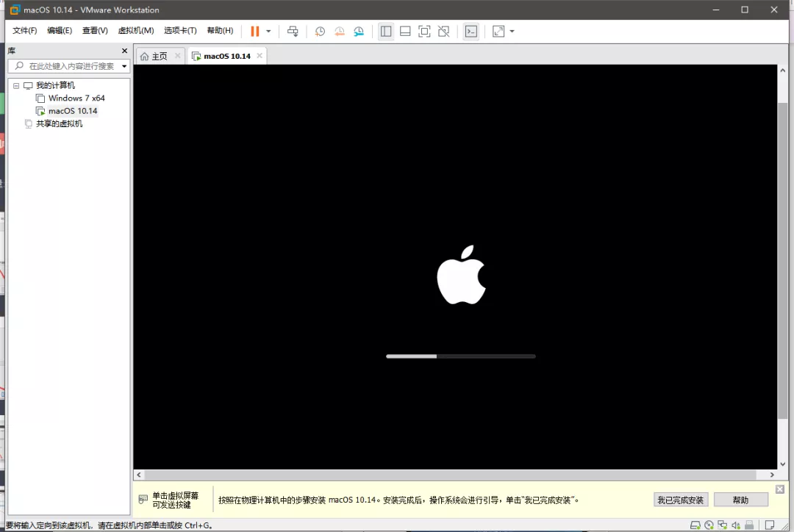Close the macOS 10.14 tab

260,56
